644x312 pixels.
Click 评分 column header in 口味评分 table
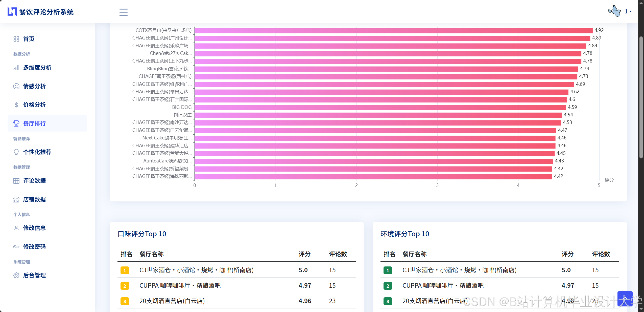point(304,254)
